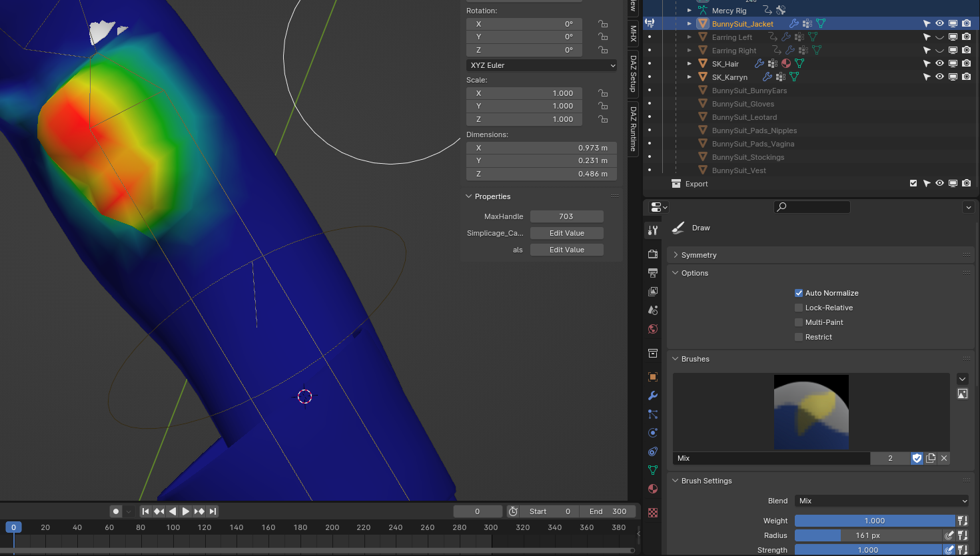This screenshot has width=980, height=556.
Task: Open the Particles properties tab icon
Action: coord(653,414)
